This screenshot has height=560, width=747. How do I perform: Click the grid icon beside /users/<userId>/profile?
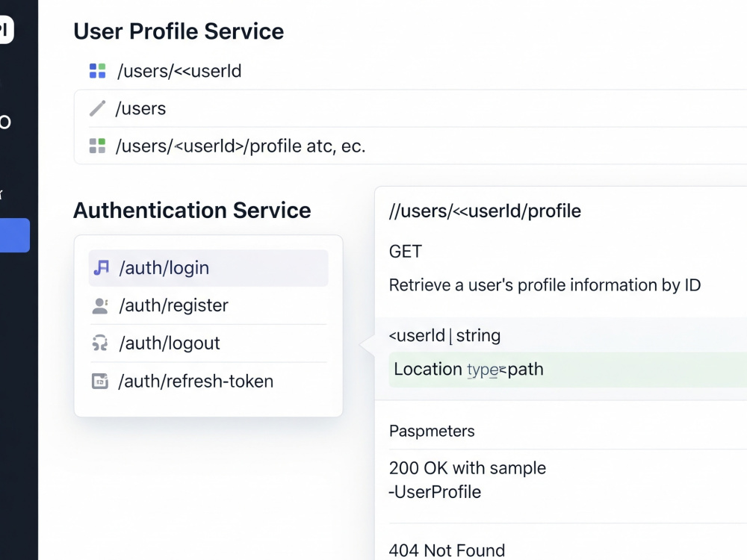pyautogui.click(x=98, y=146)
